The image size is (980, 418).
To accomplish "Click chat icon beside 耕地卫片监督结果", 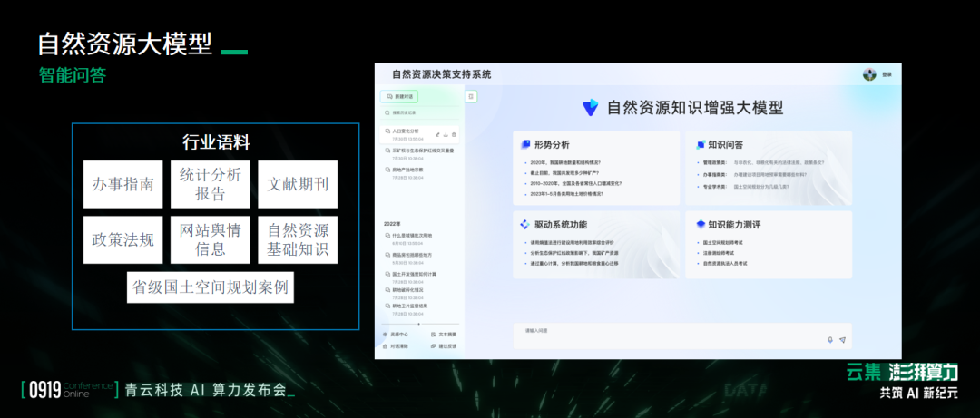I will pyautogui.click(x=387, y=306).
